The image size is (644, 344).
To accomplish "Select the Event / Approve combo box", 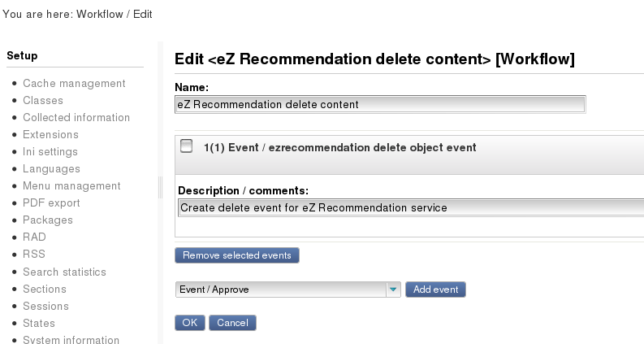I will (x=287, y=290).
